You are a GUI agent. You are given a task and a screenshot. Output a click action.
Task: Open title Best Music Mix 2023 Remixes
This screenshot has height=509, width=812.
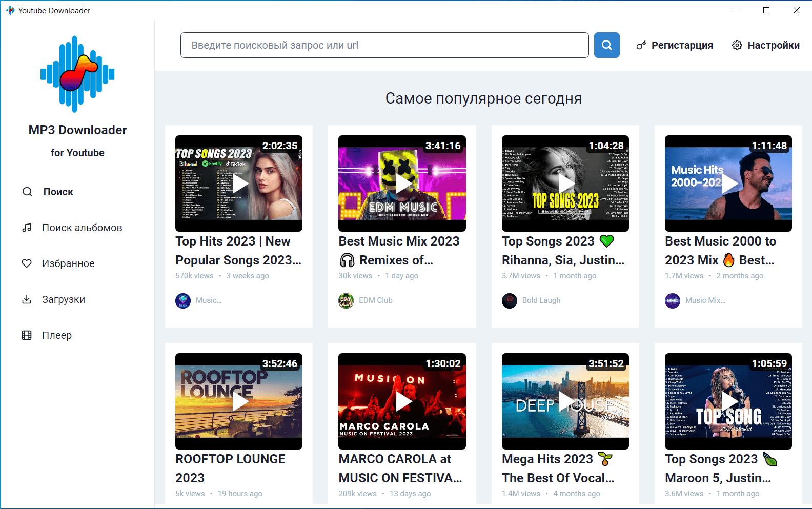coord(399,251)
